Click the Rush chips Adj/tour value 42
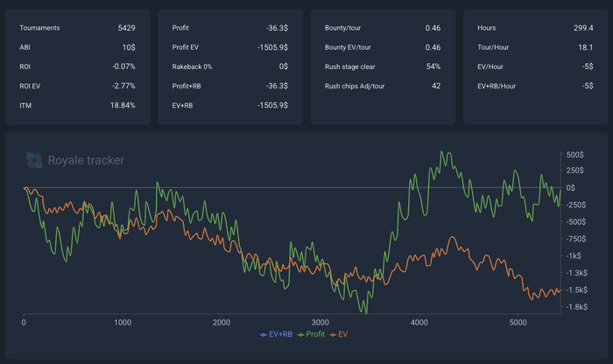 click(436, 86)
